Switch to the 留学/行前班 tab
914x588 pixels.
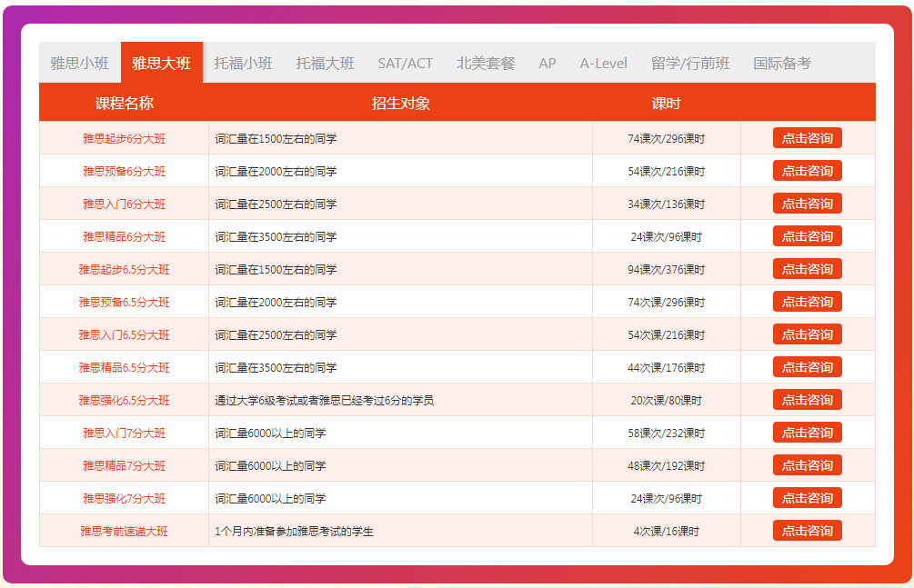[690, 64]
